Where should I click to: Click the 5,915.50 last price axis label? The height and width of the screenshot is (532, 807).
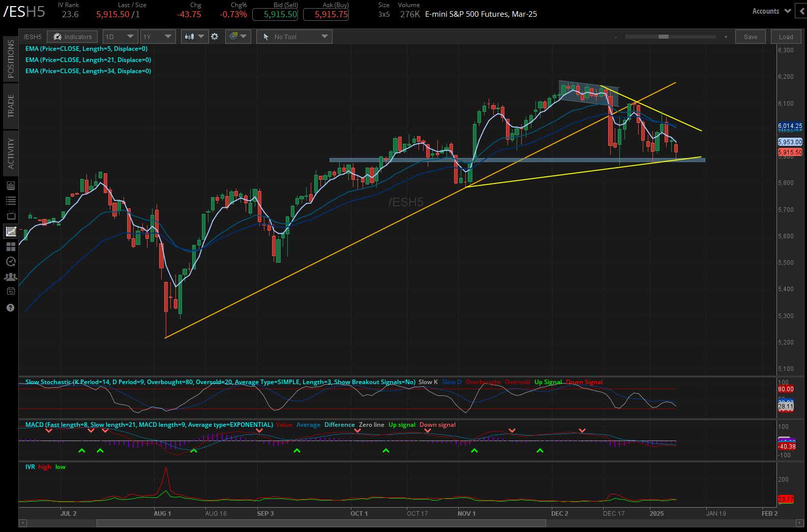tap(790, 152)
